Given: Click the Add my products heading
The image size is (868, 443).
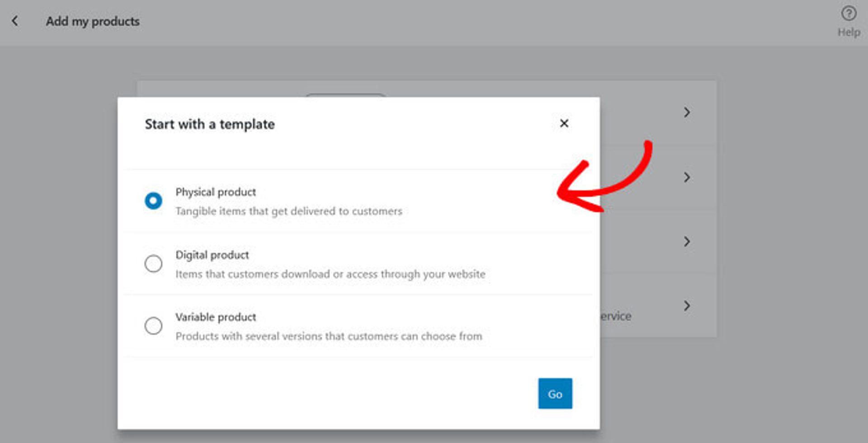Looking at the screenshot, I should click(x=93, y=21).
